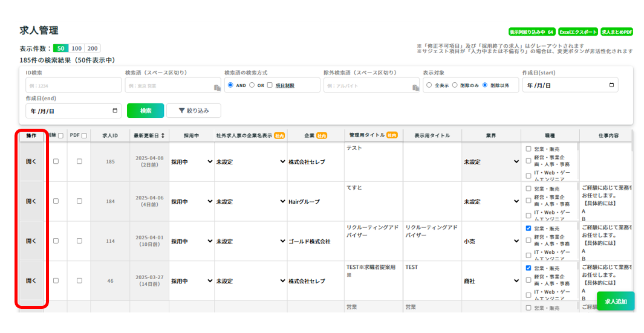The height and width of the screenshot is (333, 644).
Task: Check PDF box for job ID 184
Action: [x=79, y=201]
